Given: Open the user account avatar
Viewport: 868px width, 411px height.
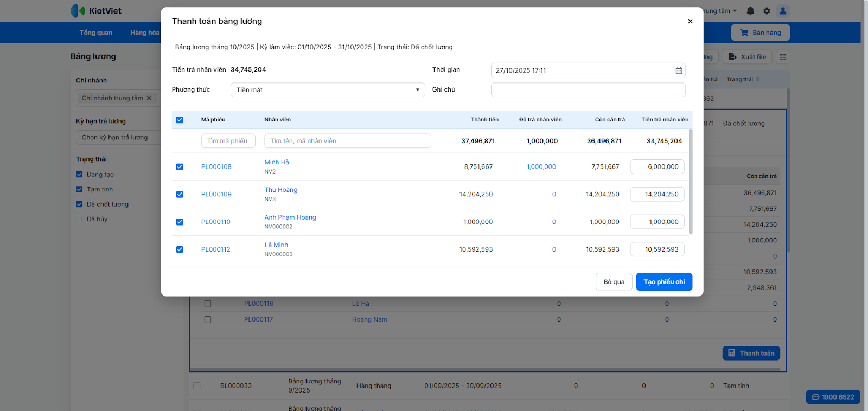Looking at the screenshot, I should tap(783, 11).
